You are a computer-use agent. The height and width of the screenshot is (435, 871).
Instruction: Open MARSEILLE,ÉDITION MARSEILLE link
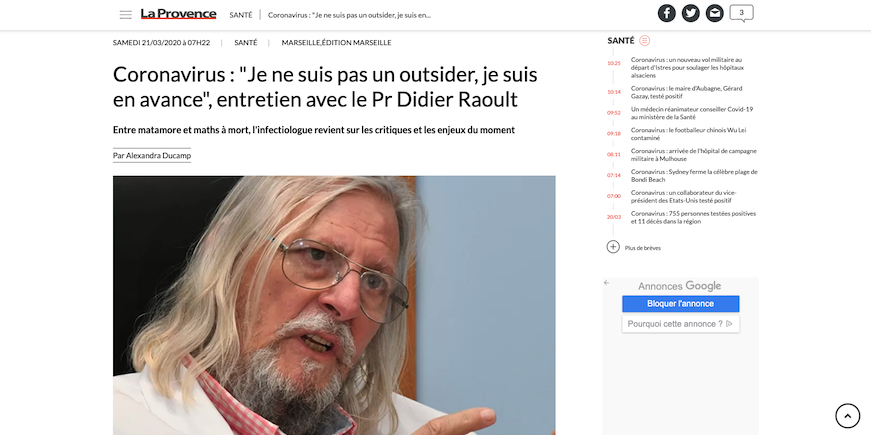[336, 43]
